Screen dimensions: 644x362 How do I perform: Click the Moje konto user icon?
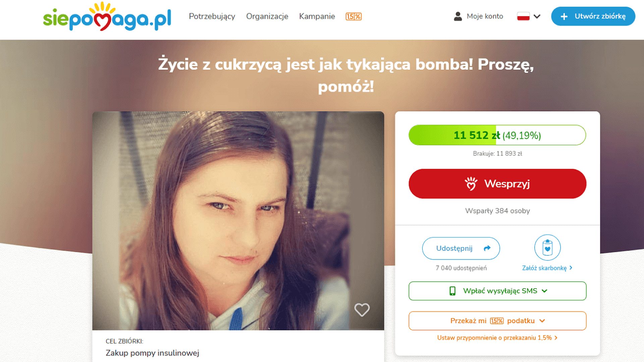tap(458, 16)
